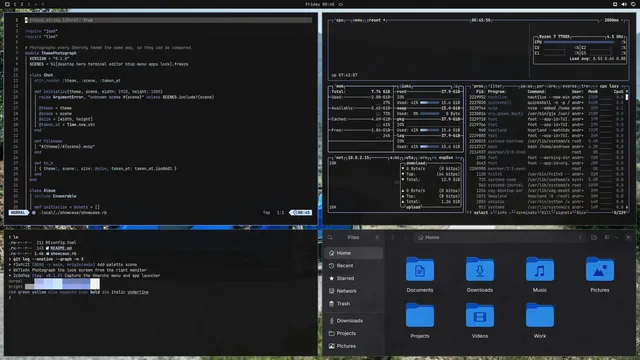The image size is (640, 360).
Task: Switch to workspace 2 in top bar
Action: pyautogui.click(x=22, y=4)
